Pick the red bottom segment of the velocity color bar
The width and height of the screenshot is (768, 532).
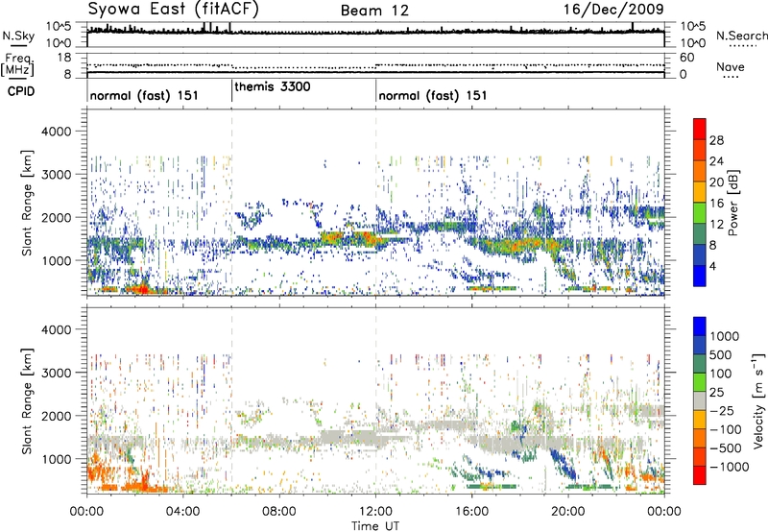tap(700, 475)
